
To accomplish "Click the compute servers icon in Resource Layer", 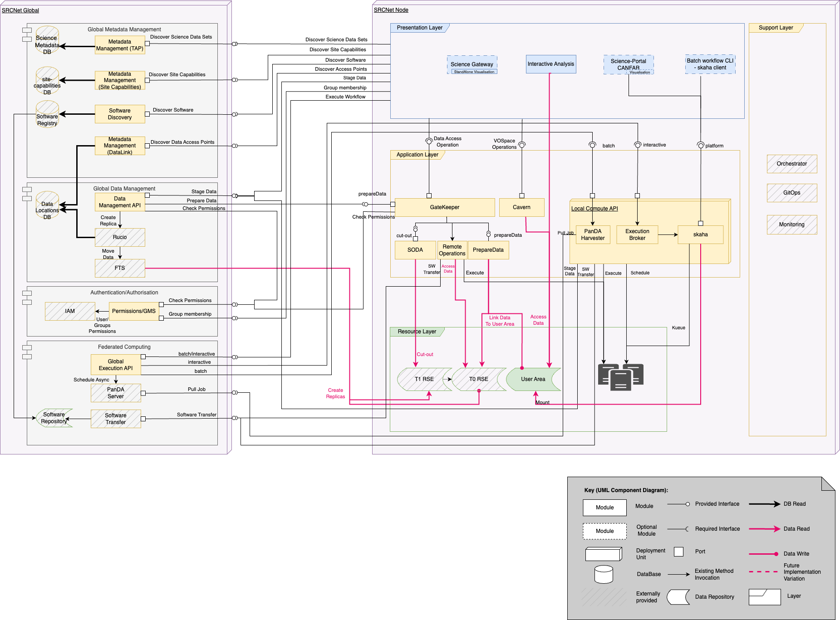I will coord(620,376).
